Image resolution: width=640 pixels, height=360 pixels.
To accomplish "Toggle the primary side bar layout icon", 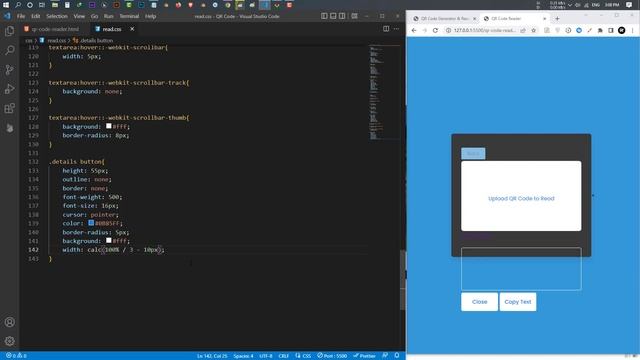I will [324, 16].
